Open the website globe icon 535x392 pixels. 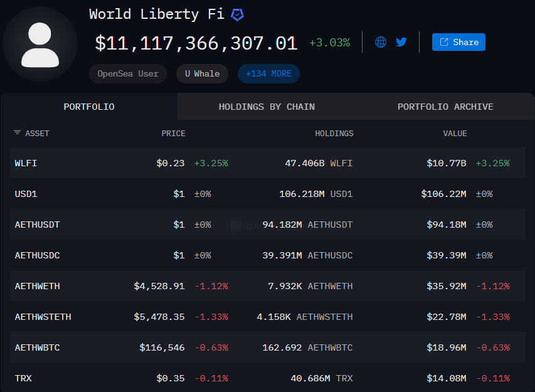coord(381,42)
